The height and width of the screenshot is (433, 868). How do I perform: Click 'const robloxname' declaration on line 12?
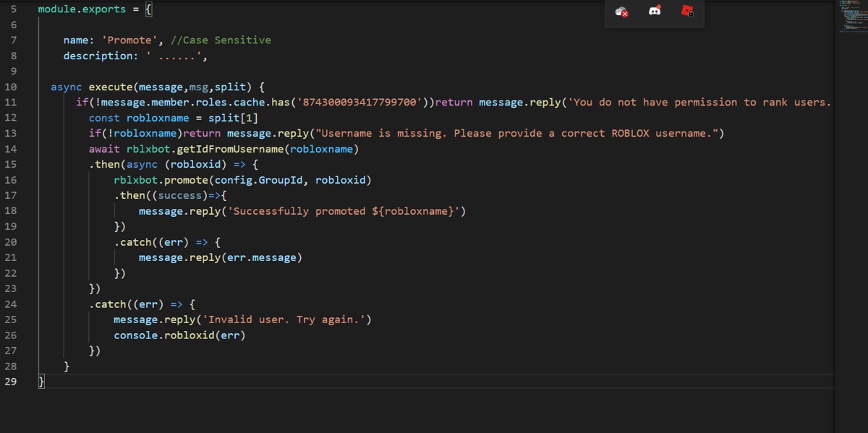(139, 118)
